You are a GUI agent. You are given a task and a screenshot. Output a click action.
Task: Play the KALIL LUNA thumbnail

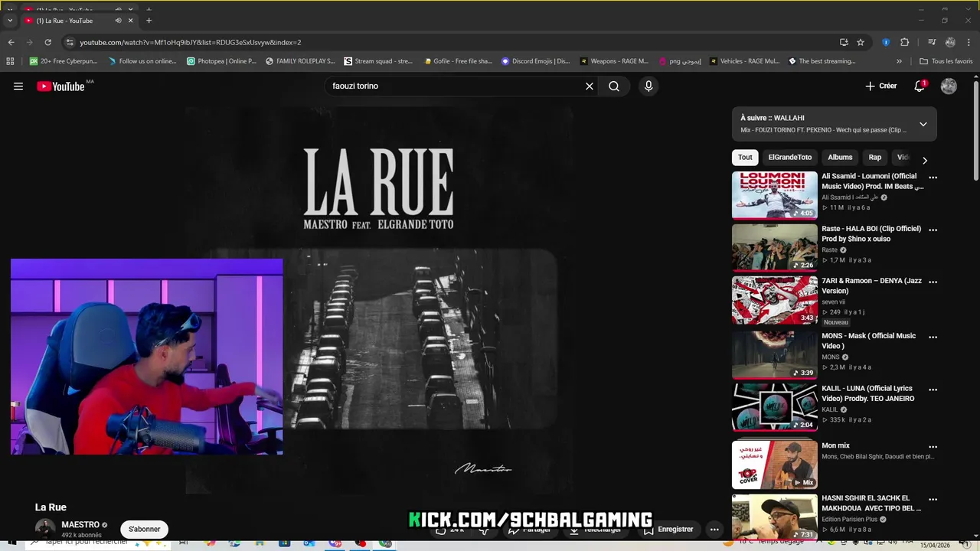(x=774, y=407)
